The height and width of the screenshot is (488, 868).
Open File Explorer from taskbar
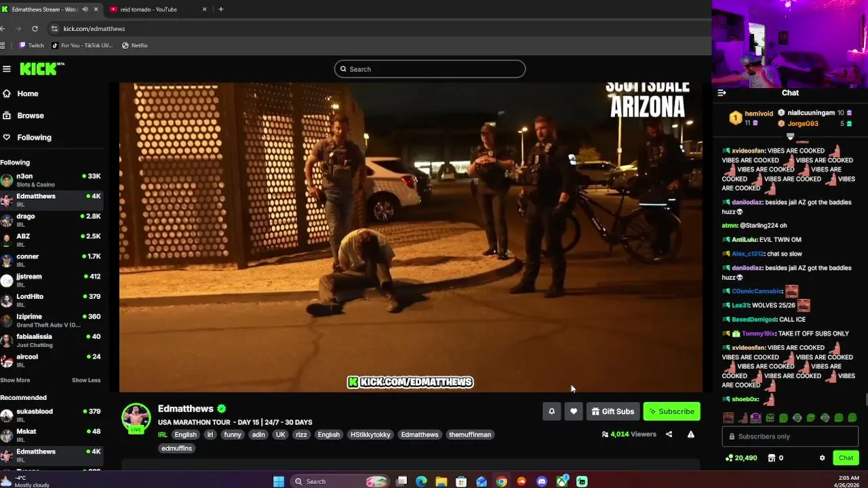(441, 481)
